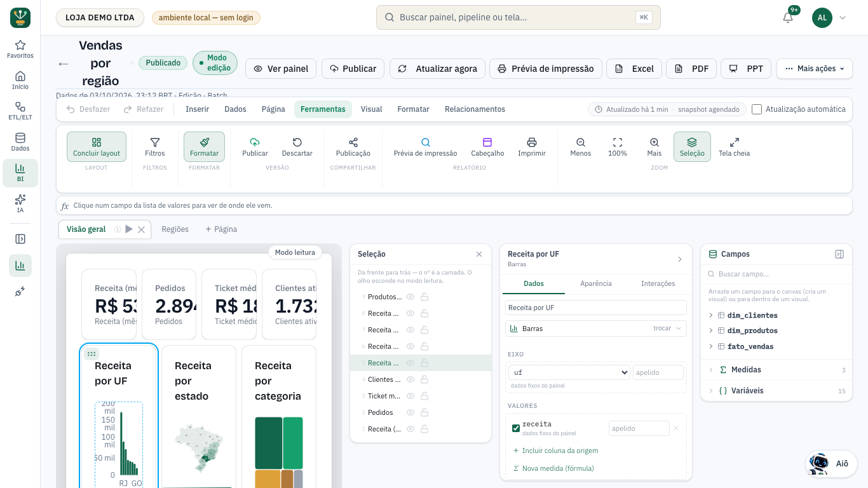This screenshot has height=488, width=868.
Task: Collapse the Campos panel with its icon
Action: (839, 254)
